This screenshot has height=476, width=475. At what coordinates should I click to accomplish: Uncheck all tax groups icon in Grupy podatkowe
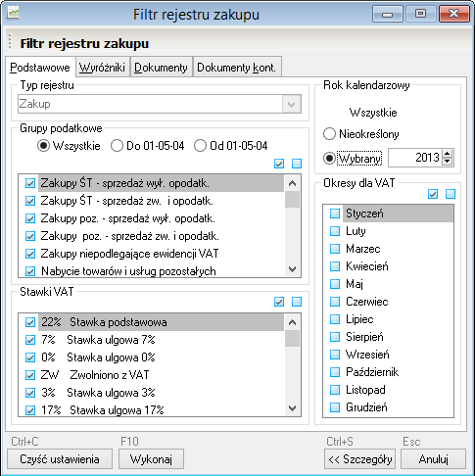point(297,164)
